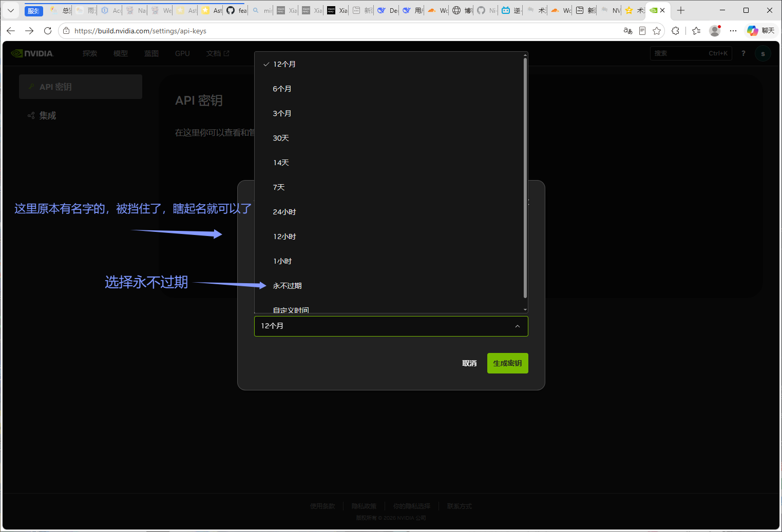Open the help question mark icon
782x532 pixels.
point(743,53)
